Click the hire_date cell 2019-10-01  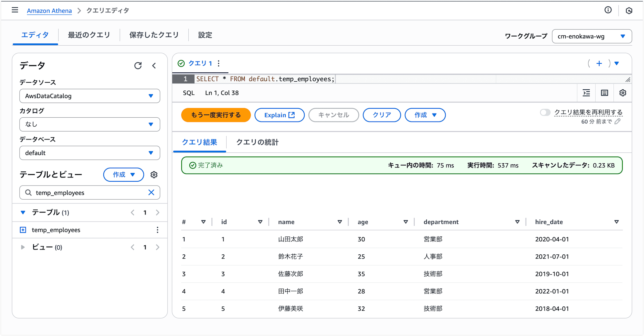(x=552, y=274)
